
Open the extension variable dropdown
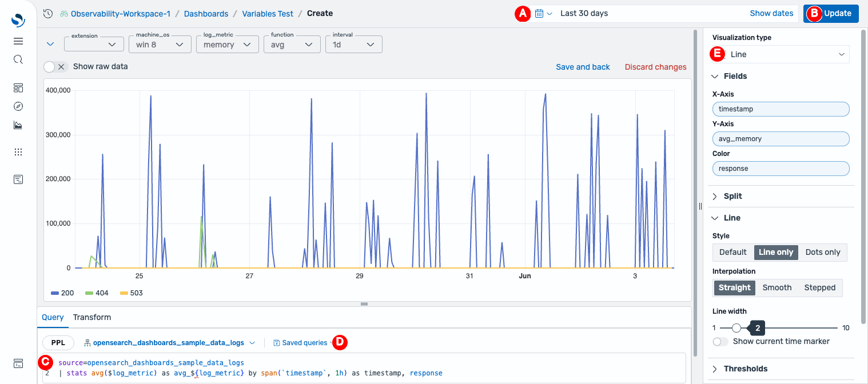[x=94, y=44]
